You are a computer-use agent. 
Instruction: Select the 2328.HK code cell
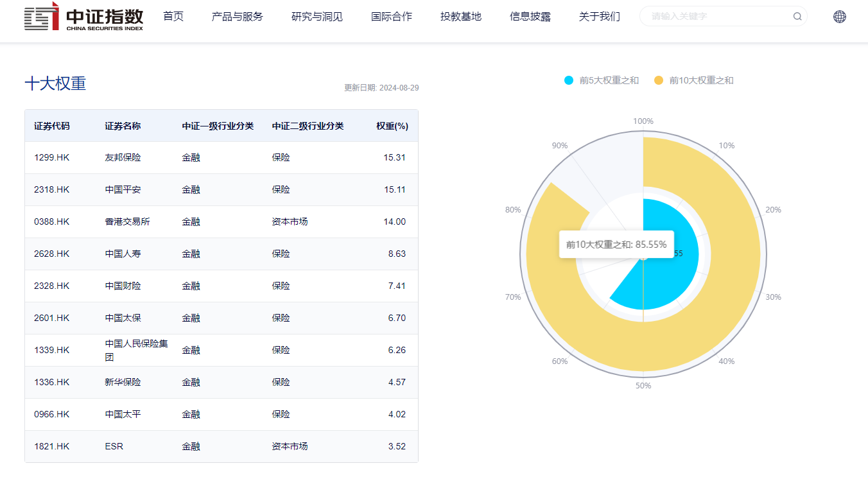pyautogui.click(x=52, y=286)
